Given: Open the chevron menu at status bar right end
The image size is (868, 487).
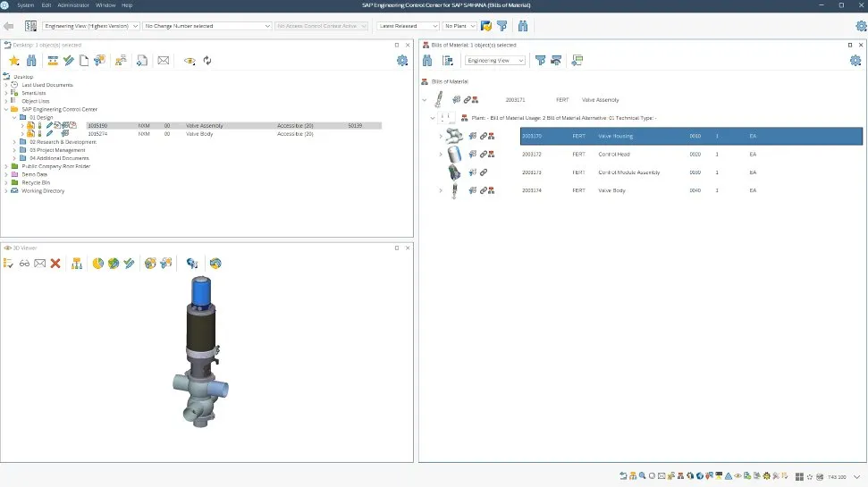Looking at the screenshot, I should point(857,477).
